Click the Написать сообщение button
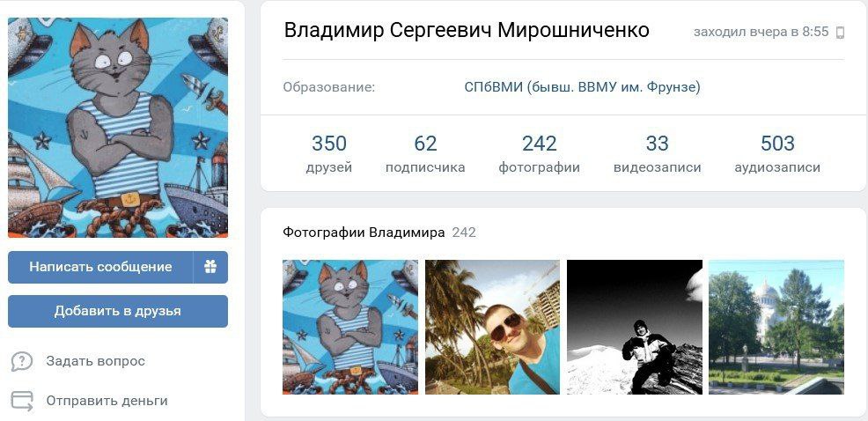This screenshot has width=868, height=421. (100, 267)
